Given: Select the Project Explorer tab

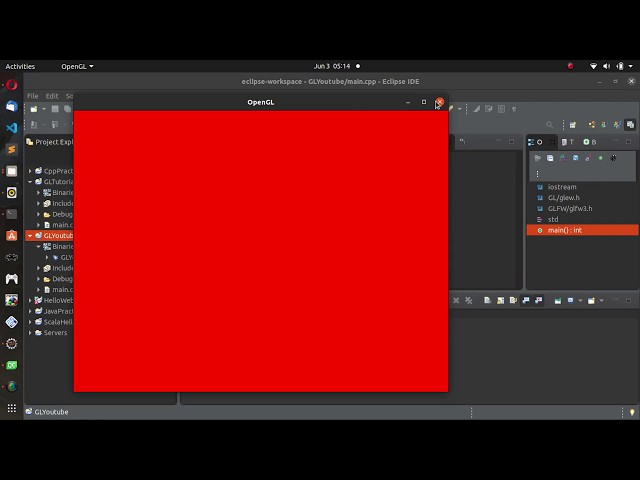Looking at the screenshot, I should click(x=49, y=142).
